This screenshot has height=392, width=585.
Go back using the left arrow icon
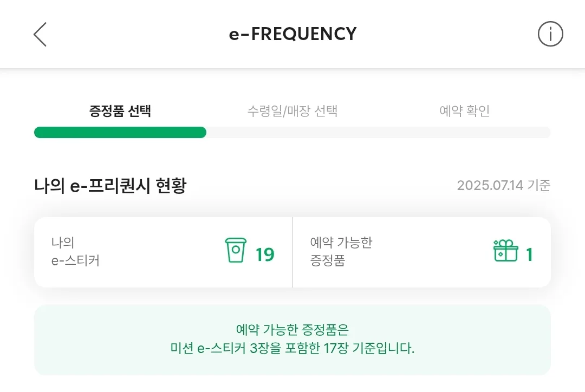[x=40, y=34]
